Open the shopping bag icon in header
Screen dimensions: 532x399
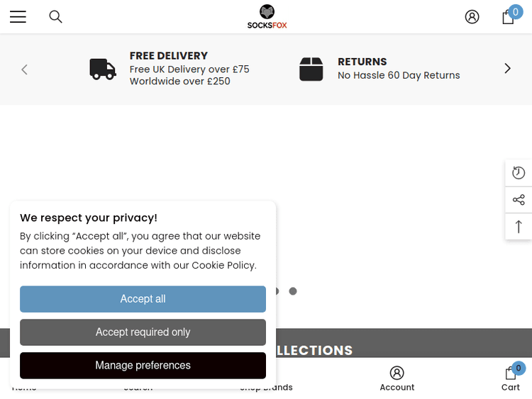[x=509, y=17]
